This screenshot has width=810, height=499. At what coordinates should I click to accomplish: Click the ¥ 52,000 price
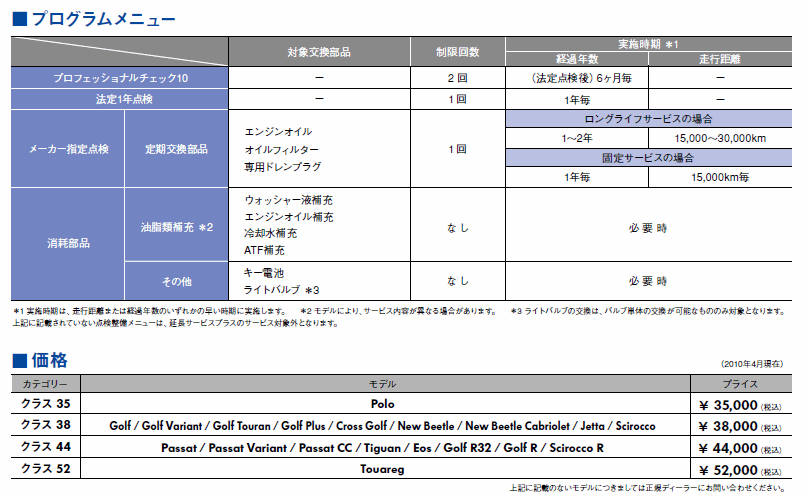pos(740,471)
